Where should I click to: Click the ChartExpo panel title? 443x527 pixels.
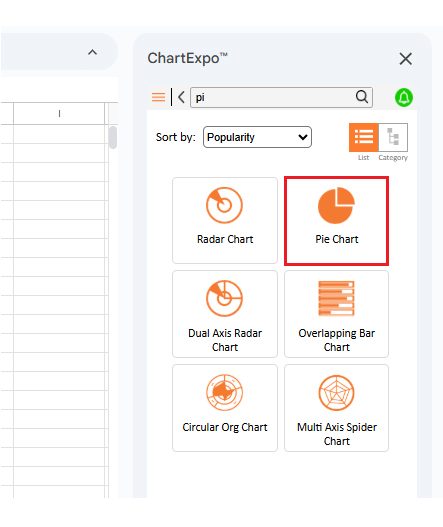click(x=188, y=58)
